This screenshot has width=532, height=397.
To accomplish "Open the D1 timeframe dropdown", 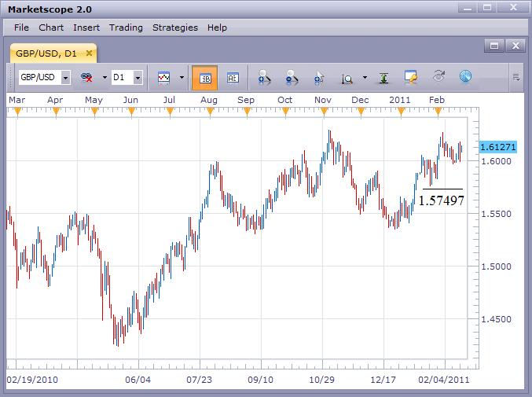I will (x=138, y=78).
